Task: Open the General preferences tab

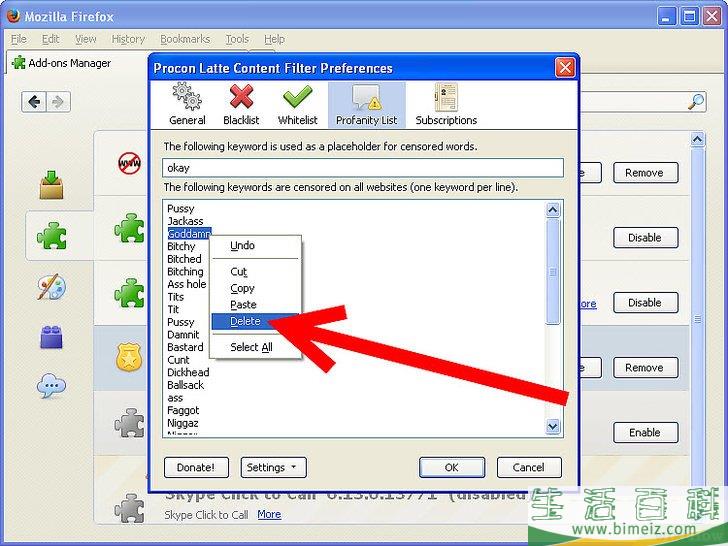Action: point(187,105)
